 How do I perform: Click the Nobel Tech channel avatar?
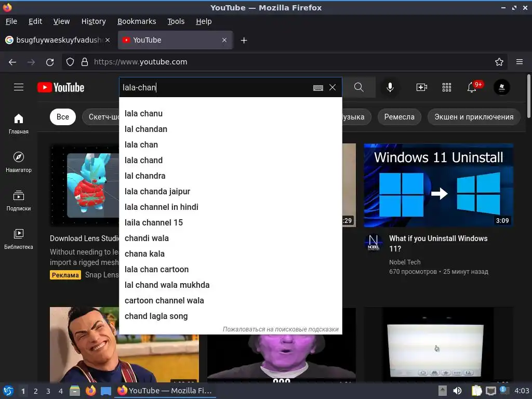coord(374,243)
